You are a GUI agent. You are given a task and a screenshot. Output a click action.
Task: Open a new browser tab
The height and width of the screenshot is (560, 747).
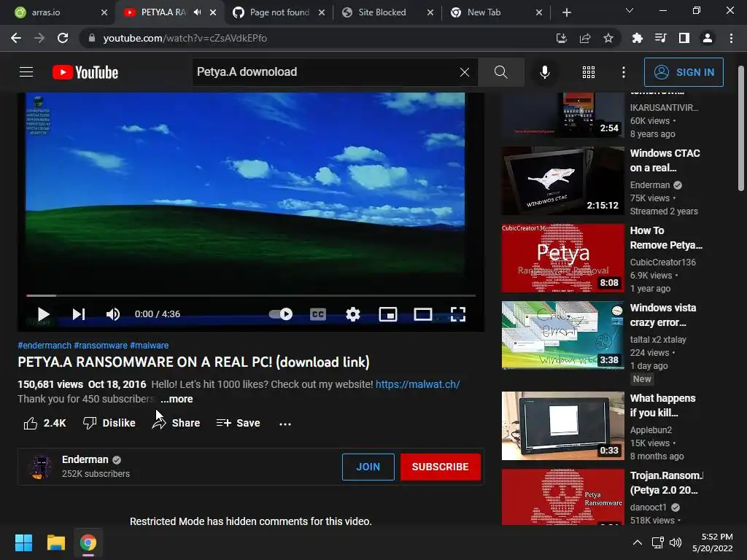(x=566, y=12)
